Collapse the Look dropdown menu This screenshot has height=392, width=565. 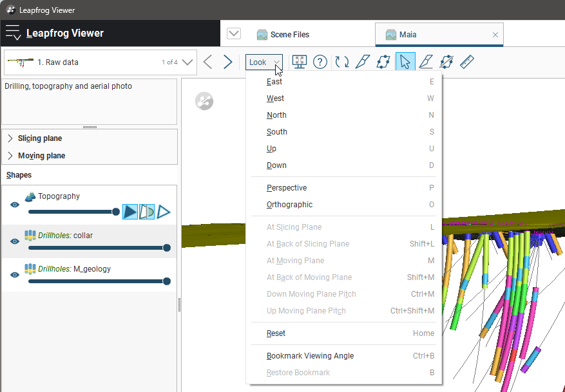263,62
